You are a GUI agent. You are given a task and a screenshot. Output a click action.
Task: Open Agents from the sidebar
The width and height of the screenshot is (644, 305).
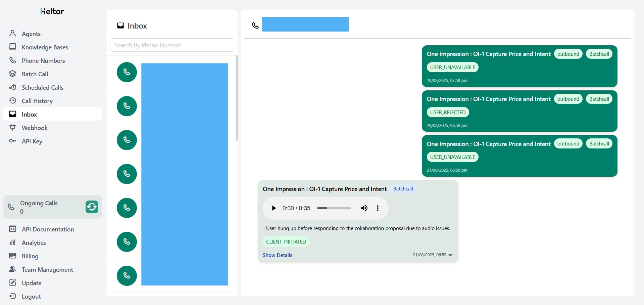(31, 34)
